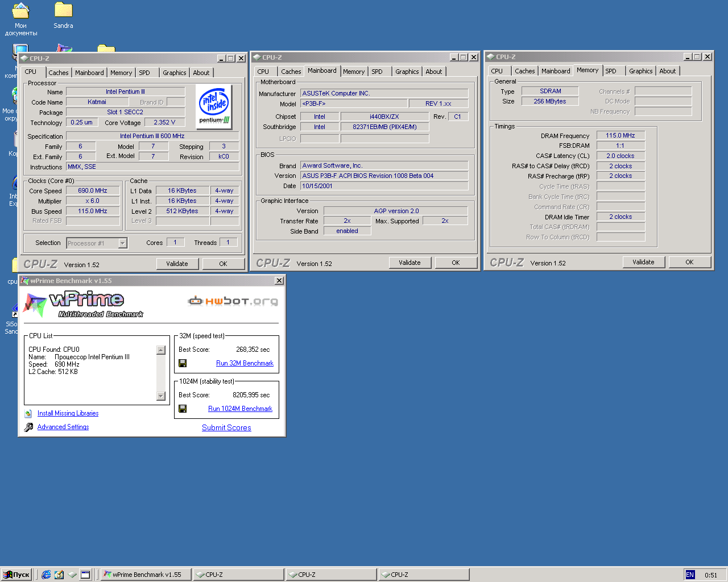Image resolution: width=728 pixels, height=582 pixels.
Task: Click the save icon for the 32M score
Action: [x=183, y=363]
